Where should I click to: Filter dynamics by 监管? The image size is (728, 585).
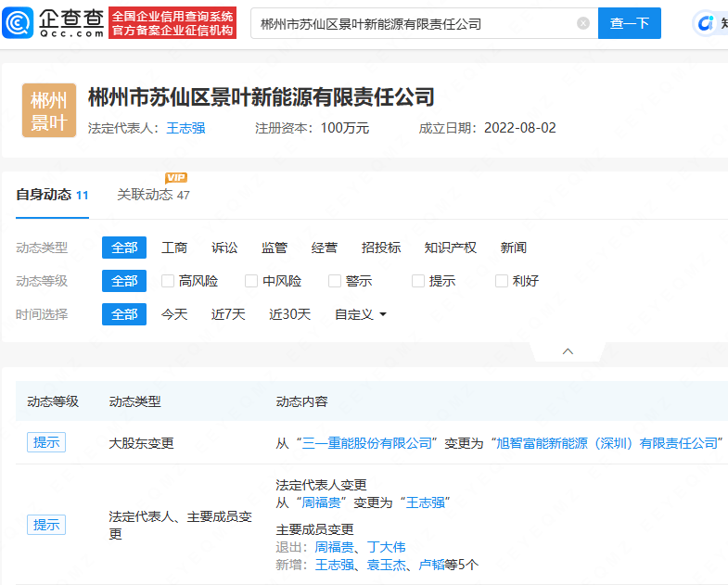[275, 248]
